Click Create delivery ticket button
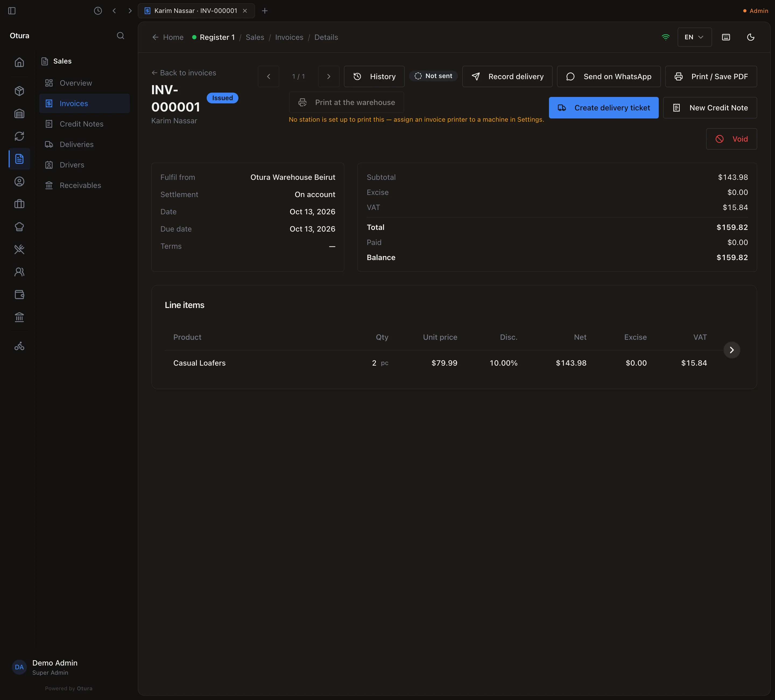Screen dimensions: 775x700 tap(604, 108)
